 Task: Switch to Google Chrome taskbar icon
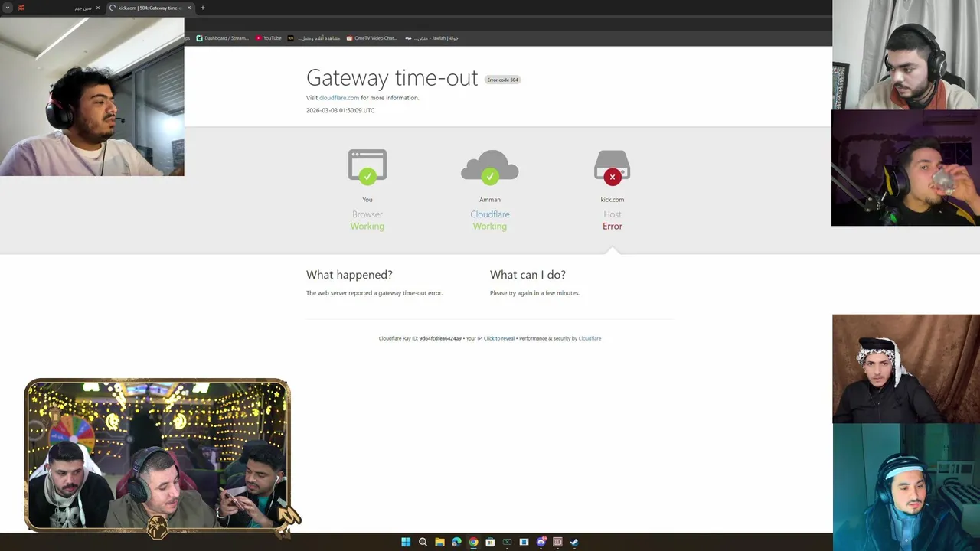(473, 542)
